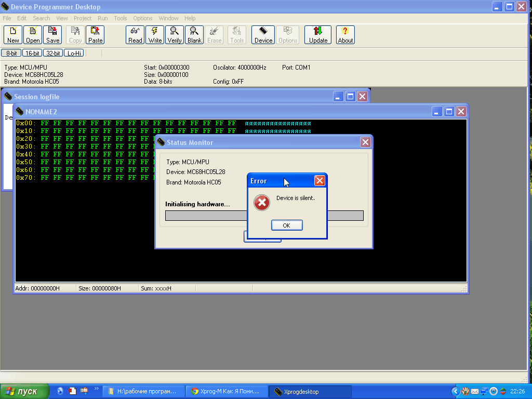
Task: Click the Open file toolbar icon
Action: click(x=33, y=35)
